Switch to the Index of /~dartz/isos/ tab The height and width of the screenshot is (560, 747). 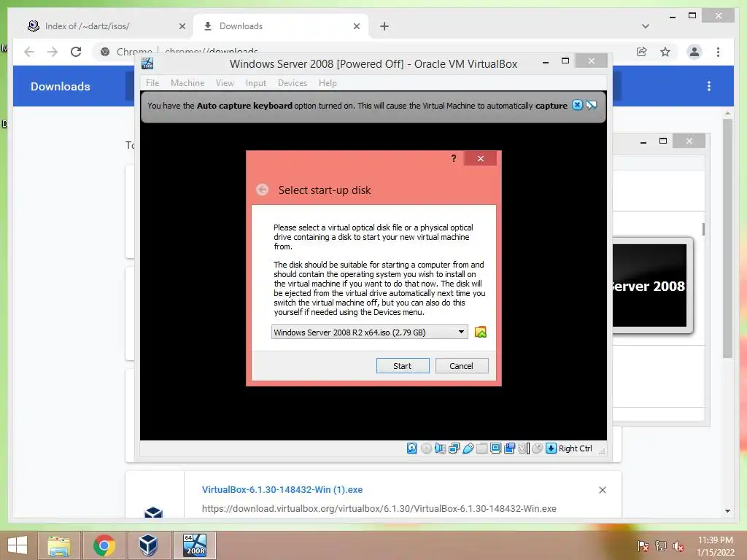pyautogui.click(x=105, y=26)
